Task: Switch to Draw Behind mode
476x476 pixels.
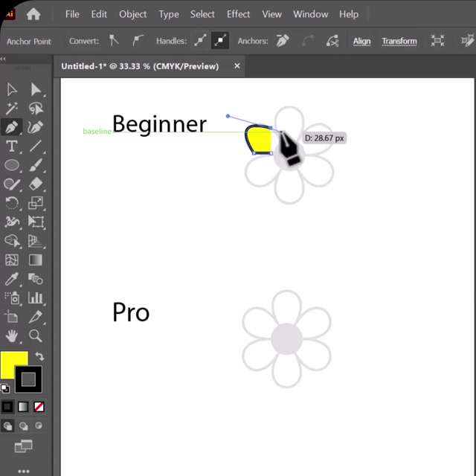Action: [x=23, y=426]
